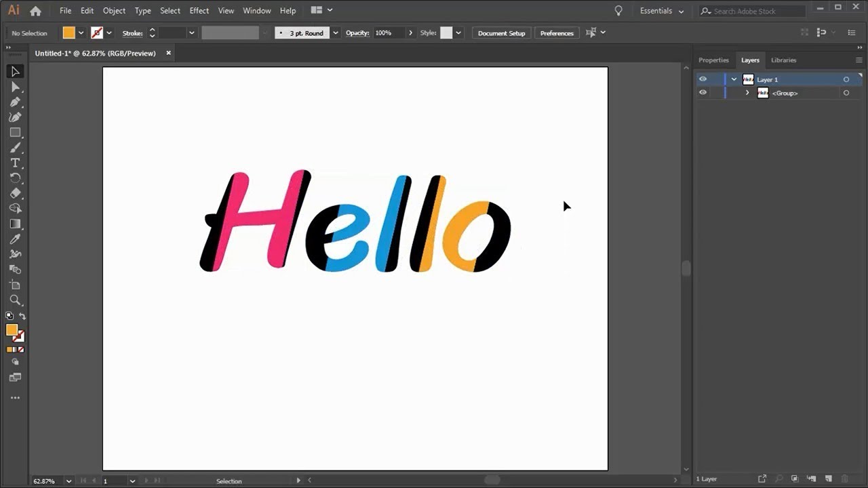Open fill color dropdown arrow
This screenshot has width=868, height=488.
click(81, 33)
